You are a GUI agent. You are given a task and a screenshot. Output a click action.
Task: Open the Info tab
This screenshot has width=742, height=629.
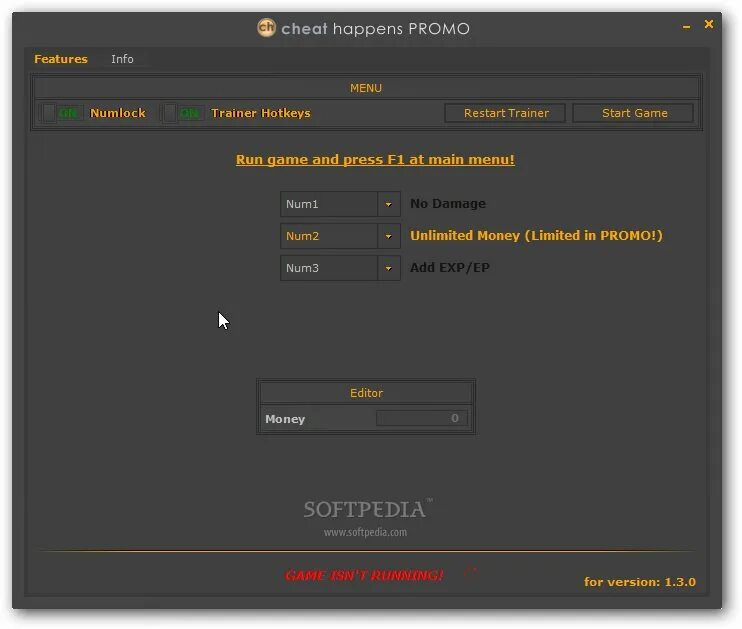click(122, 59)
